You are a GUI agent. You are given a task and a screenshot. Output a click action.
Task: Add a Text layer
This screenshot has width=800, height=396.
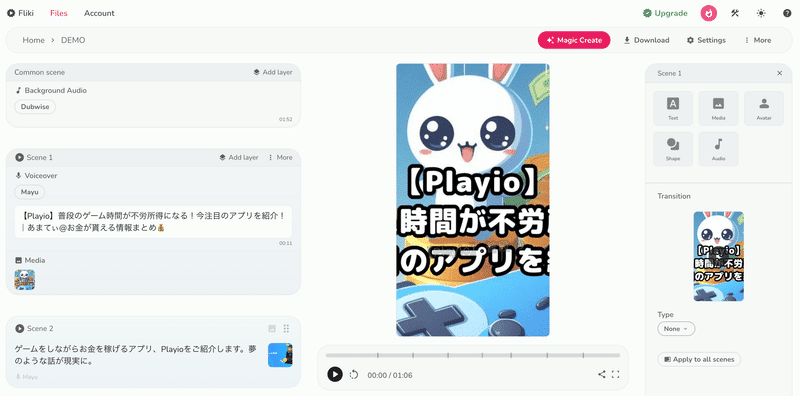(673, 108)
